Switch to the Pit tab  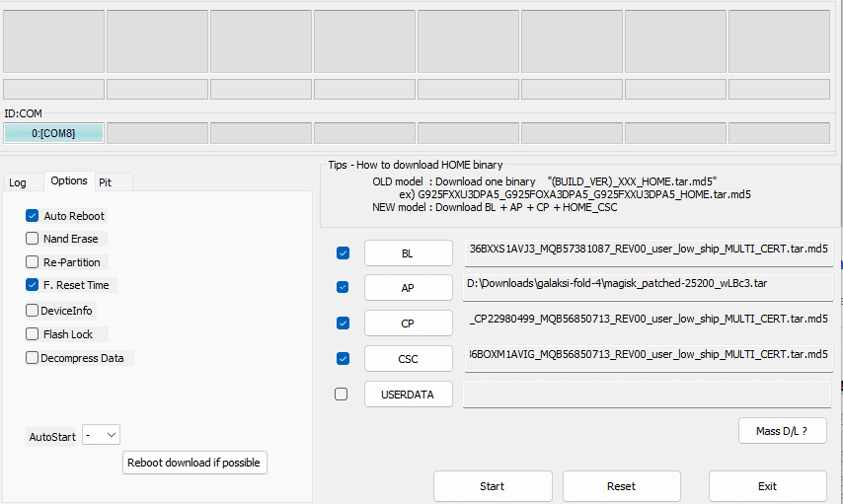105,182
